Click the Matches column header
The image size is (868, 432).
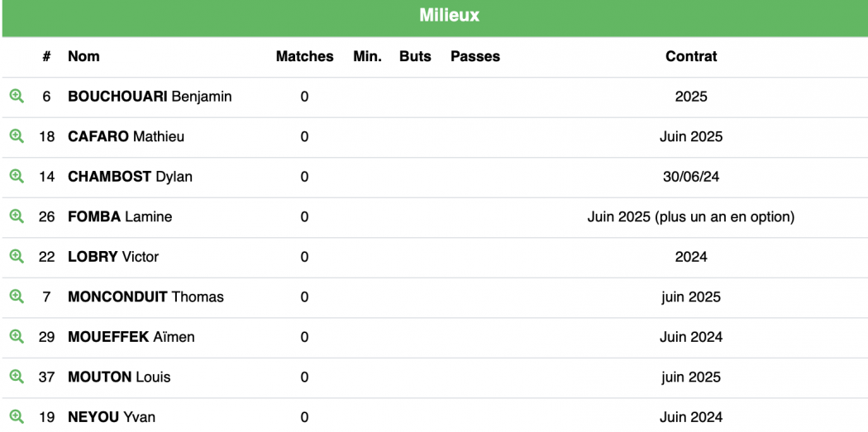[304, 56]
